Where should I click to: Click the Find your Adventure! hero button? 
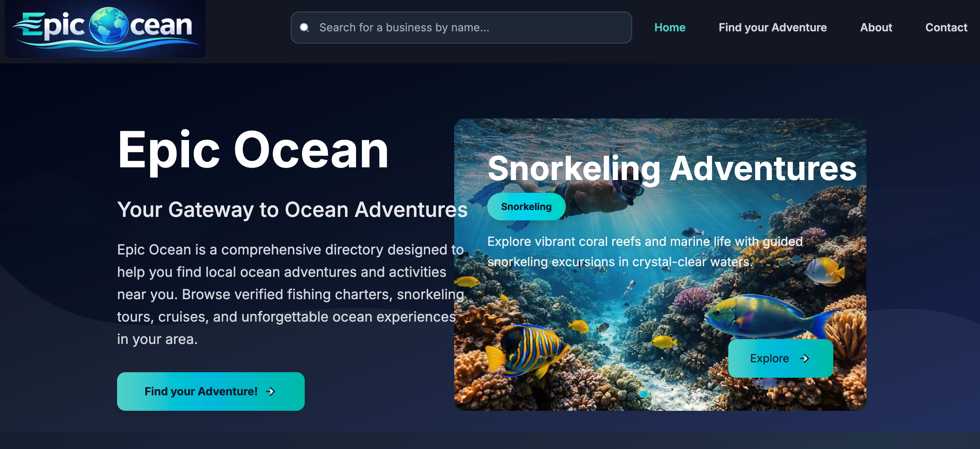(x=211, y=391)
